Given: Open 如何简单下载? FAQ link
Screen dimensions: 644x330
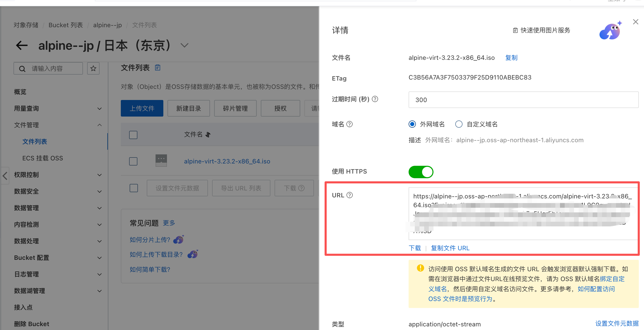Looking at the screenshot, I should [x=150, y=269].
